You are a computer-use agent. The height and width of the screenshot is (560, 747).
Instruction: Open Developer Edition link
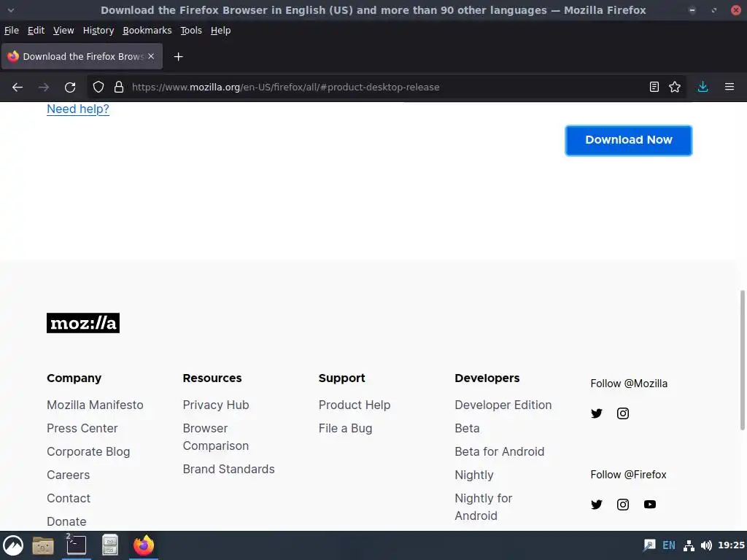tap(503, 405)
